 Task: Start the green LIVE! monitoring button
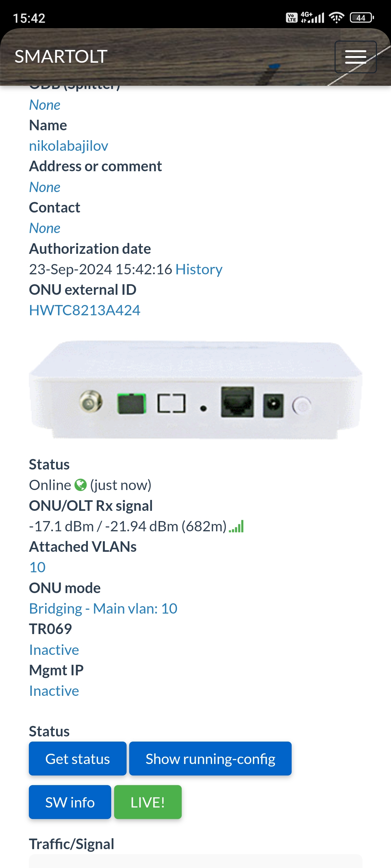point(148,802)
